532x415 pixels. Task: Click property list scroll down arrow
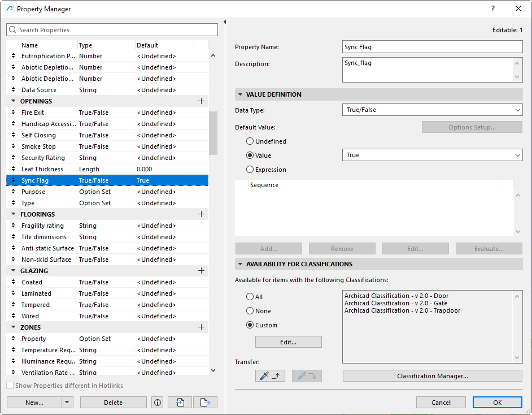tap(213, 370)
